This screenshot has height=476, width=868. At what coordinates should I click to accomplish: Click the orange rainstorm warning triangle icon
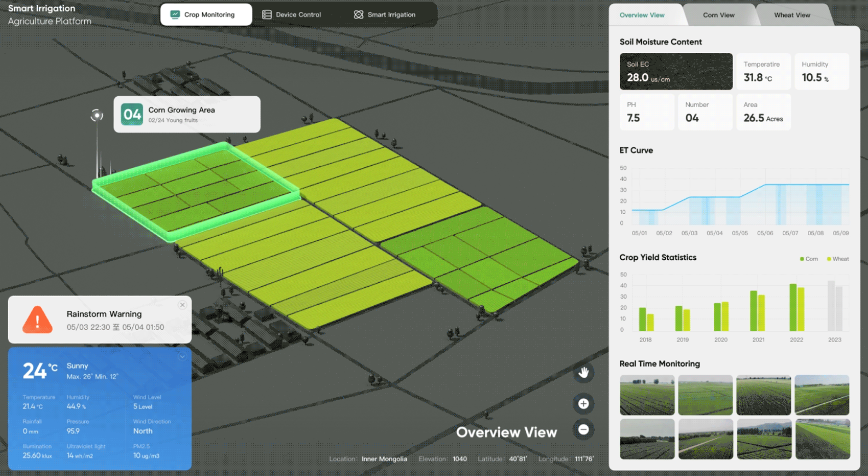[x=37, y=320]
